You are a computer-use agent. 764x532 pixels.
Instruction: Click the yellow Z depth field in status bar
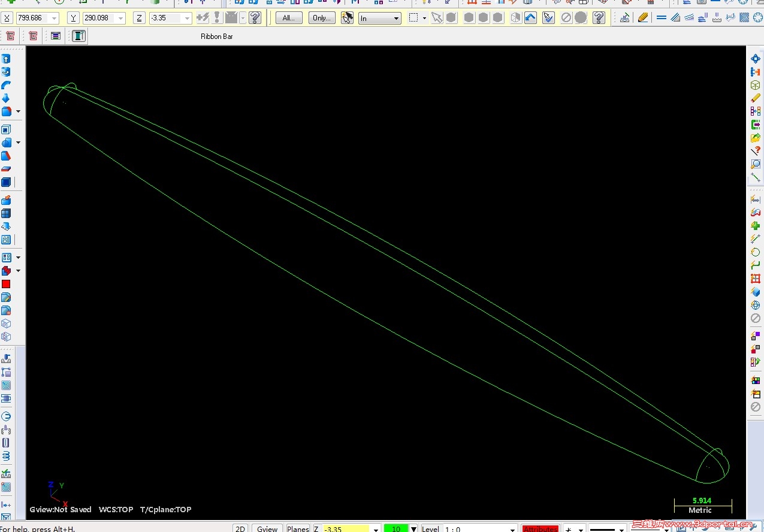(x=346, y=528)
